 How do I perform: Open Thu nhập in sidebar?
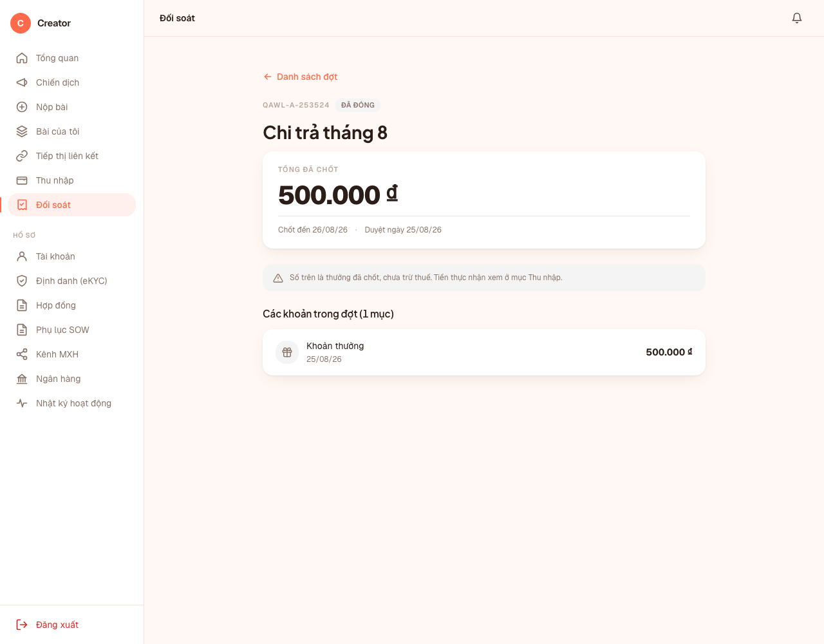click(x=72, y=180)
